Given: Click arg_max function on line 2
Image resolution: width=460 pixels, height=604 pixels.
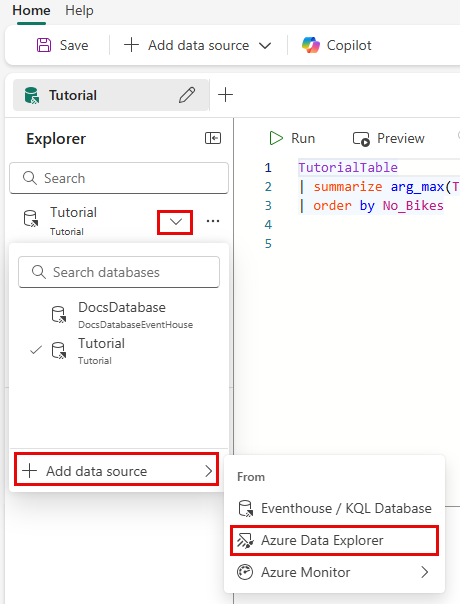Looking at the screenshot, I should (x=418, y=187).
